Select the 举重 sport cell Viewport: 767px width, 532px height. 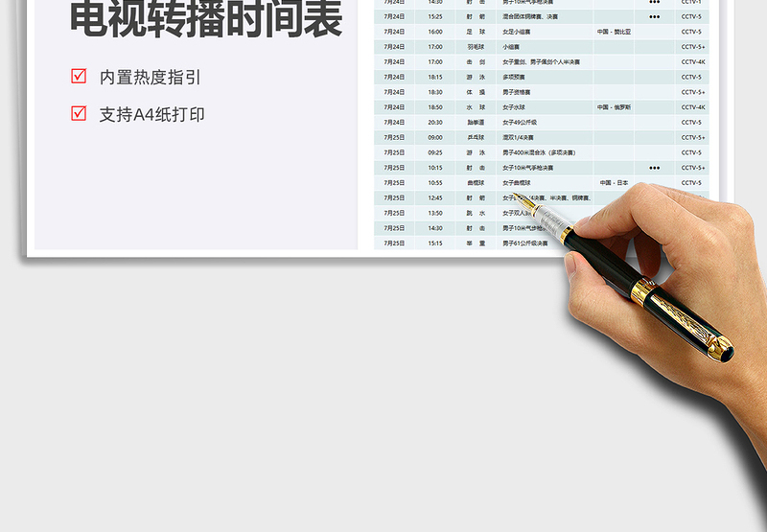[476, 243]
